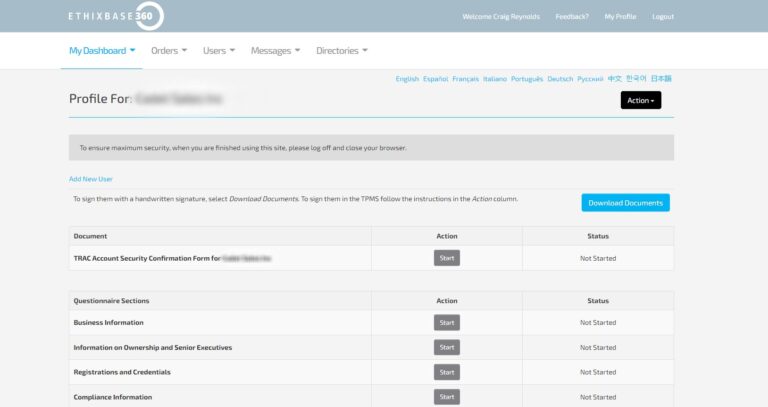This screenshot has width=768, height=407.
Task: Open the Feedback link in header
Action: pyautogui.click(x=572, y=17)
